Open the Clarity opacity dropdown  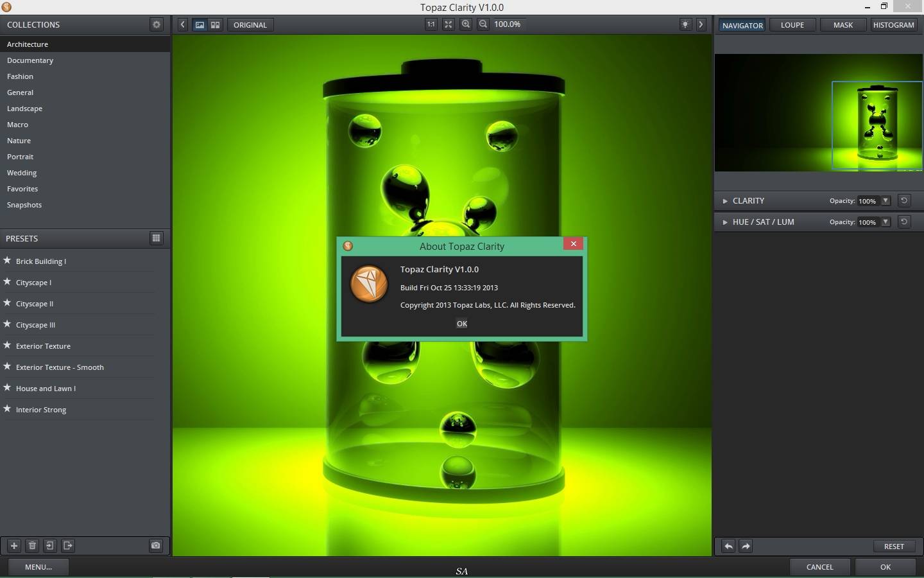[886, 200]
